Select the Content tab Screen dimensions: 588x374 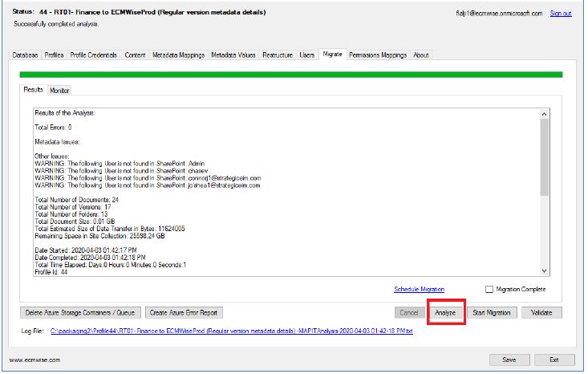[x=136, y=55]
